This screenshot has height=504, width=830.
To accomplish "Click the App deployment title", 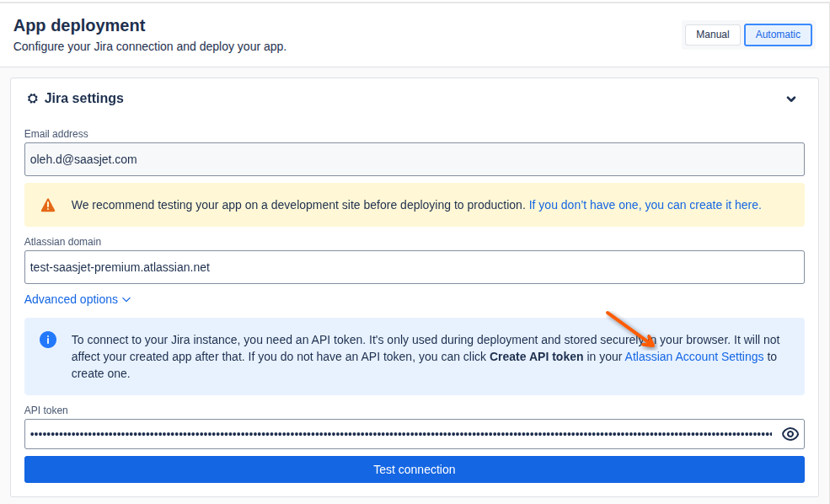I will (79, 25).
